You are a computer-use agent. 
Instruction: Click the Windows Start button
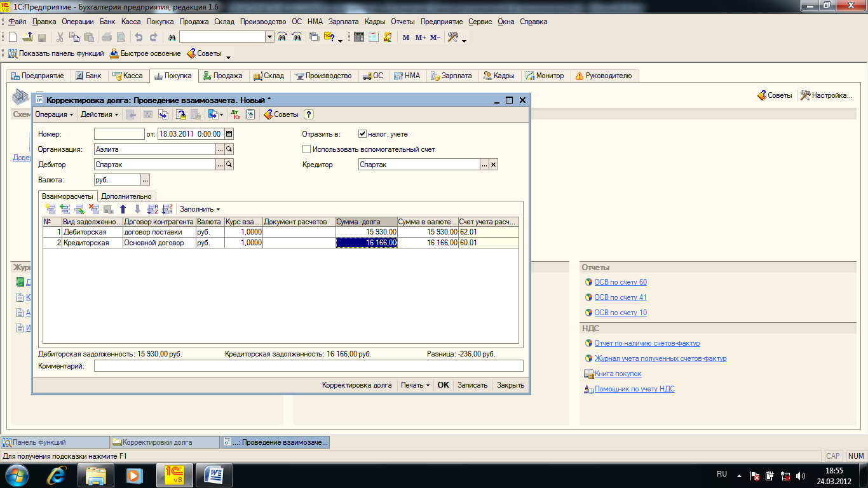pos(18,475)
